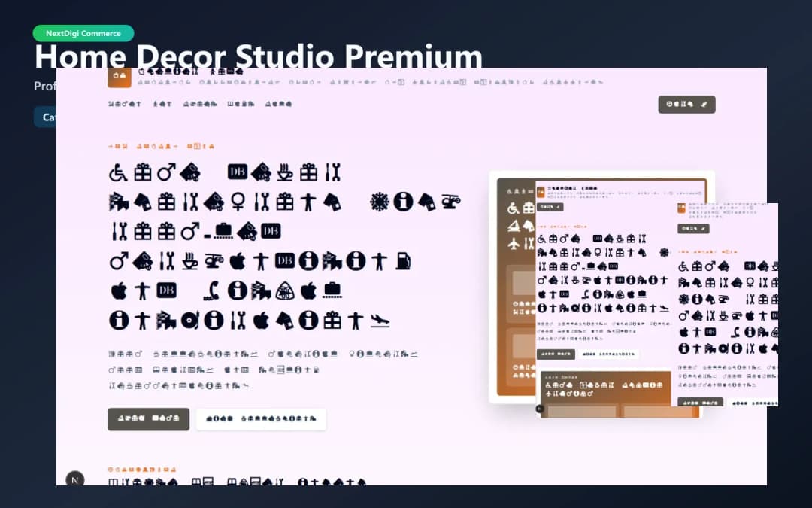Click the dark header button in the rightmost nested preview
This screenshot has height=508, width=812.
(693, 229)
